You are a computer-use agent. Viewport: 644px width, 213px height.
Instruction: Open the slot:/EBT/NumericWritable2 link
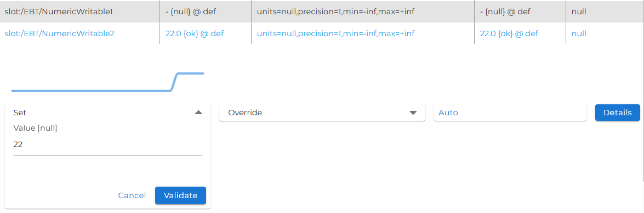[60, 33]
